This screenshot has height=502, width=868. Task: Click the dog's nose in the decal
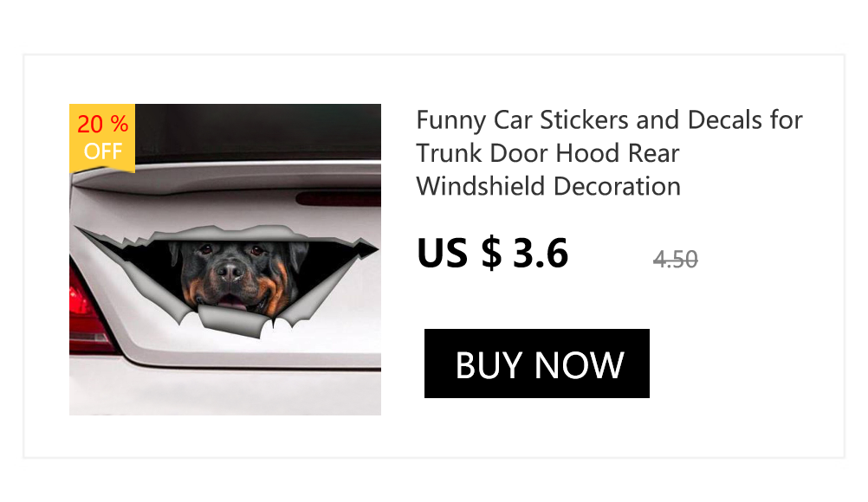click(230, 271)
